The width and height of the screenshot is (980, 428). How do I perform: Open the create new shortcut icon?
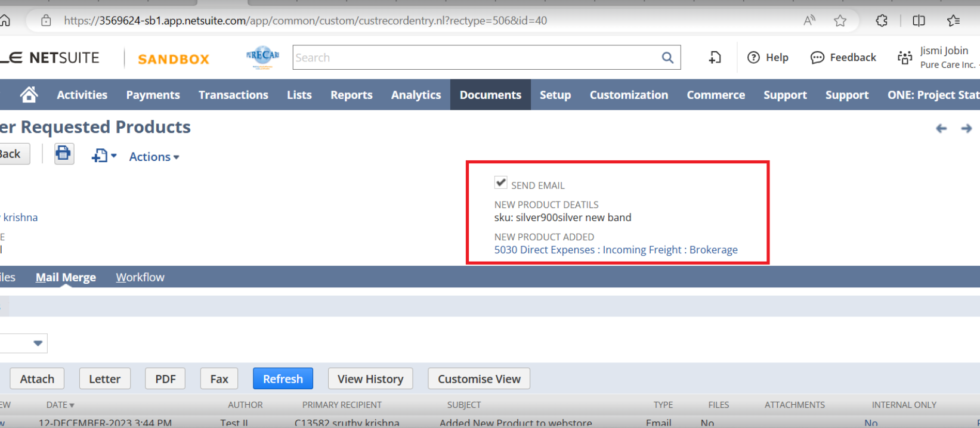point(715,58)
